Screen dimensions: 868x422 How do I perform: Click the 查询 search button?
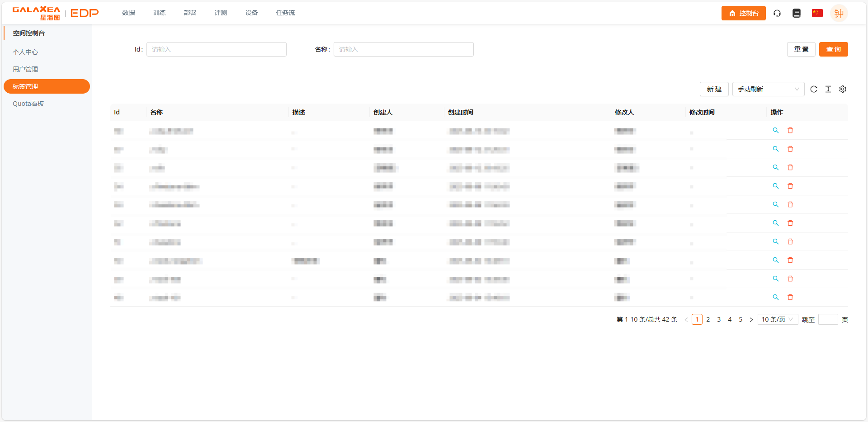pyautogui.click(x=833, y=49)
